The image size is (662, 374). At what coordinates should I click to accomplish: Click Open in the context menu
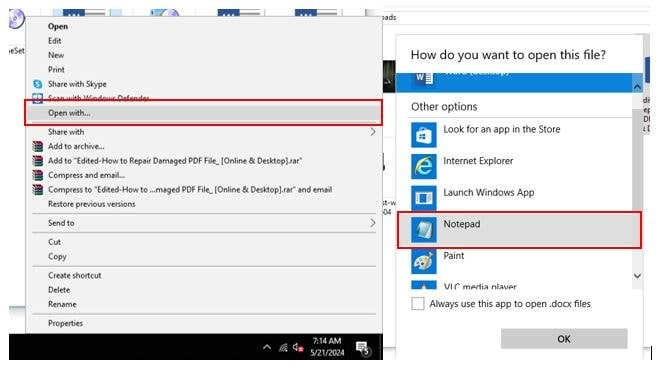(57, 26)
